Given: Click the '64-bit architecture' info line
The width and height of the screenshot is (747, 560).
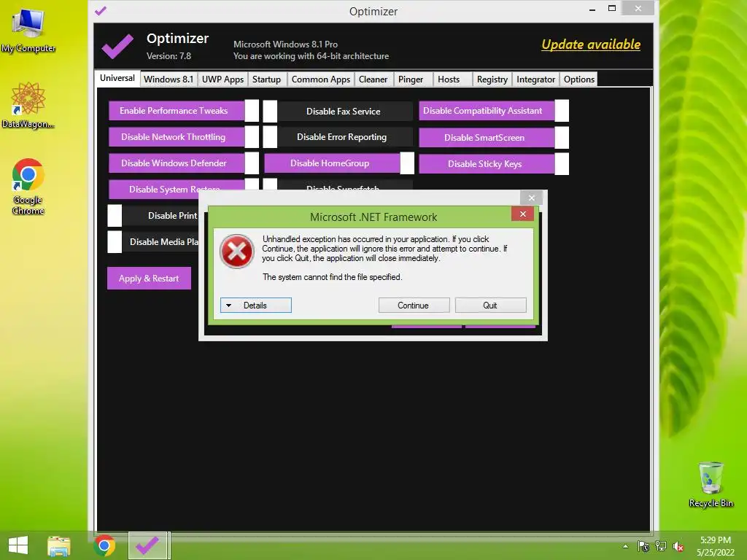Looking at the screenshot, I should click(311, 56).
